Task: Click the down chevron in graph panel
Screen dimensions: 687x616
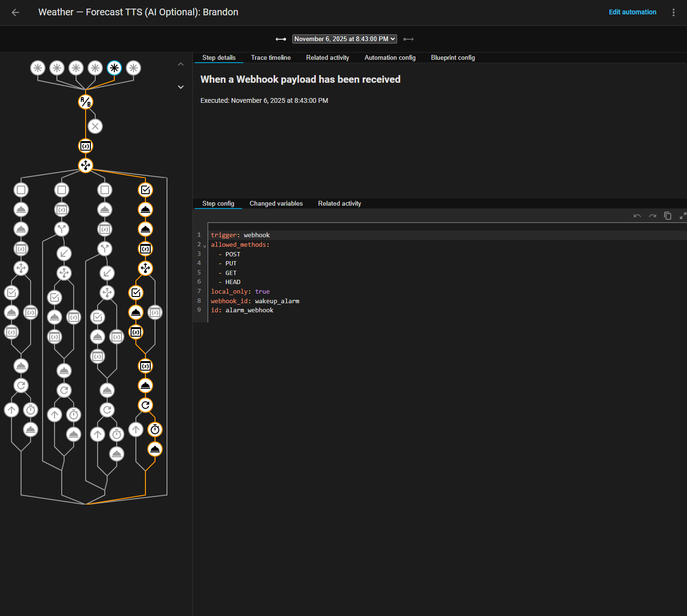Action: [x=181, y=87]
